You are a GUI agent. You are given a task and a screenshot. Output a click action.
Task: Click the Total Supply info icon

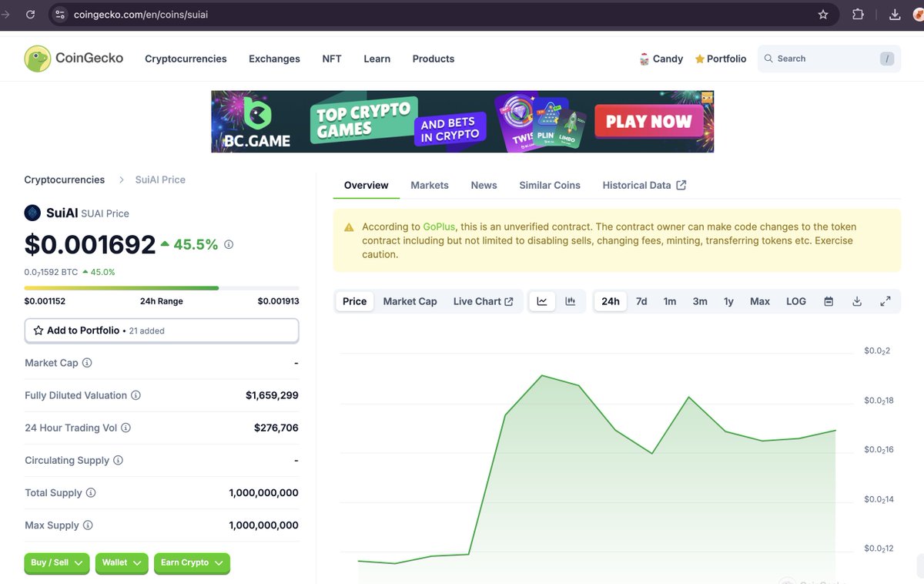pyautogui.click(x=91, y=492)
